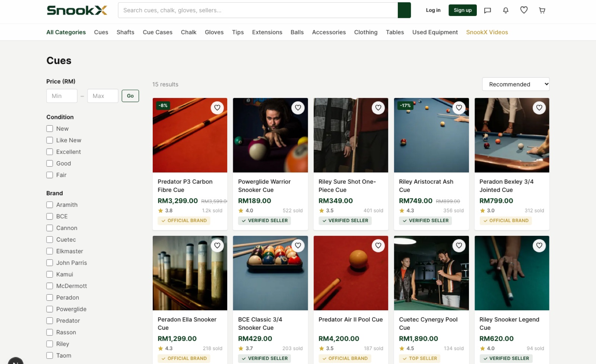This screenshot has height=364, width=596.
Task: Click the Log in link
Action: click(x=433, y=10)
